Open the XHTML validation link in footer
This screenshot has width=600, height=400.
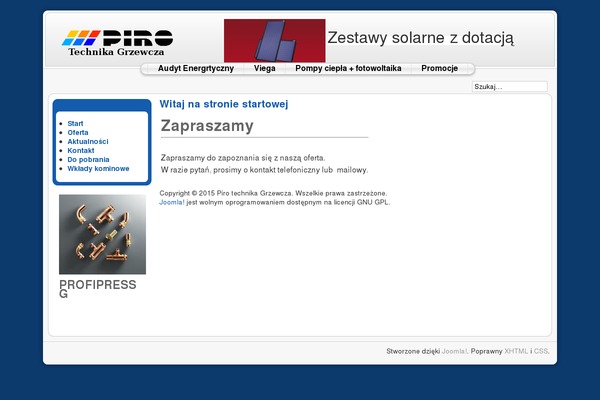pos(516,351)
